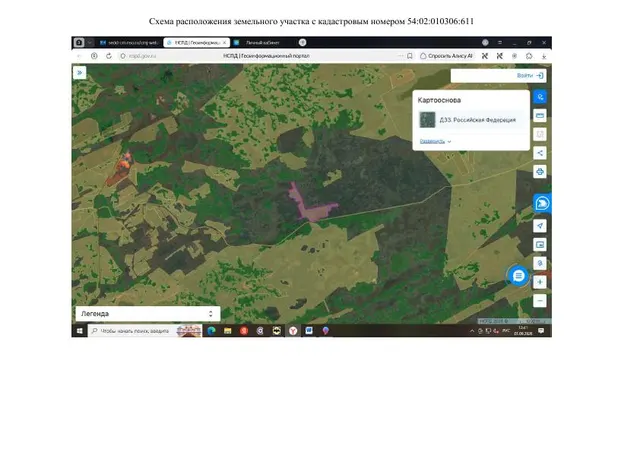Click the browser reload button
Viewport: 640px width, 452px height.
tap(109, 56)
